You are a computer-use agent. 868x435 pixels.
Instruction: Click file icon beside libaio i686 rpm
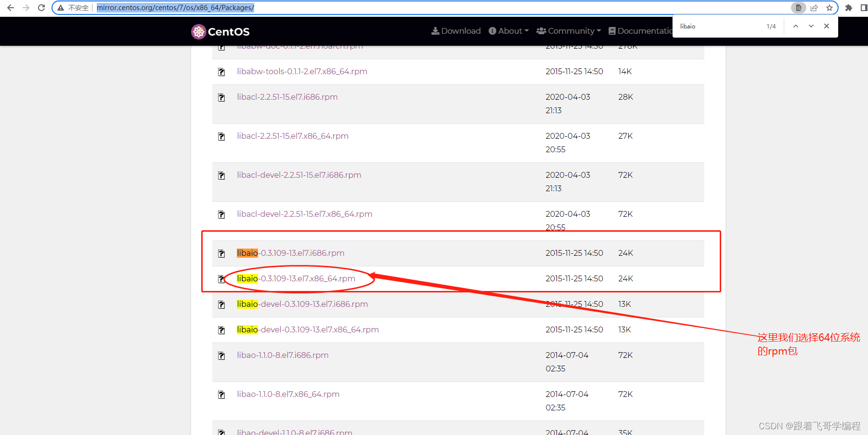tap(221, 253)
